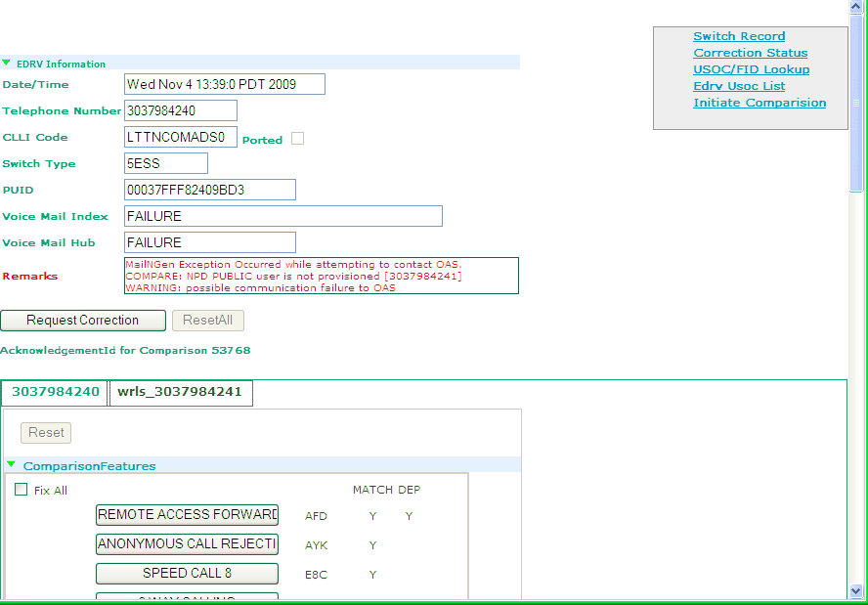
Task: Enable the Fix All checkbox
Action: point(22,490)
